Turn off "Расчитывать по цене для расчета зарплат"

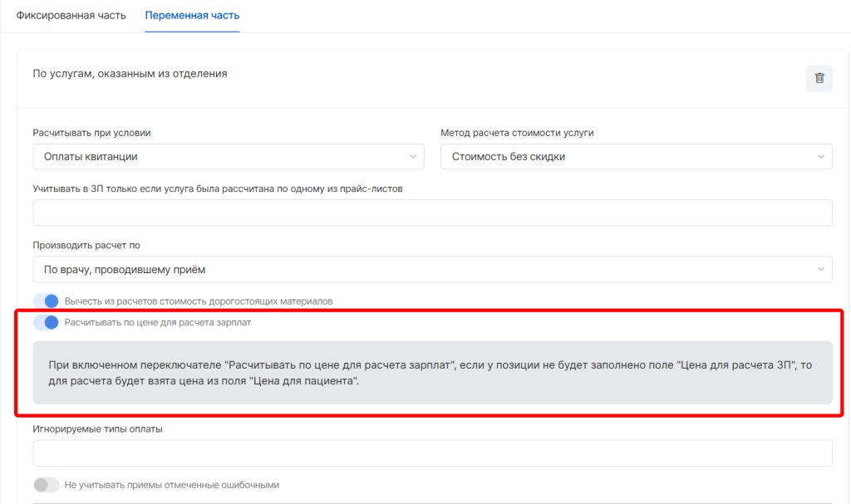point(47,322)
